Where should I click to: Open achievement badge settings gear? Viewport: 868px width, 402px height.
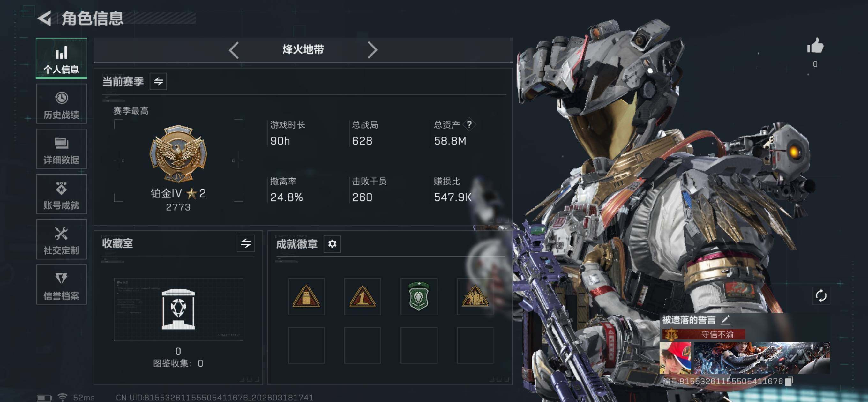332,244
